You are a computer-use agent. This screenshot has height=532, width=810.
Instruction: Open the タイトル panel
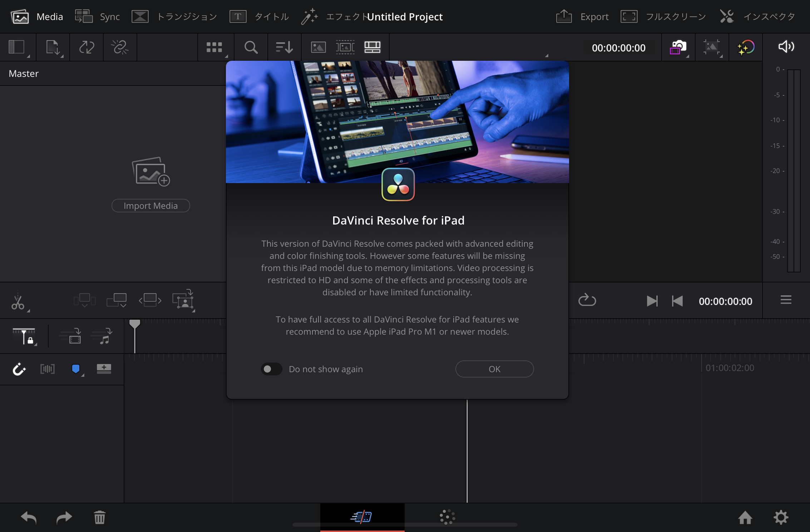click(259, 16)
